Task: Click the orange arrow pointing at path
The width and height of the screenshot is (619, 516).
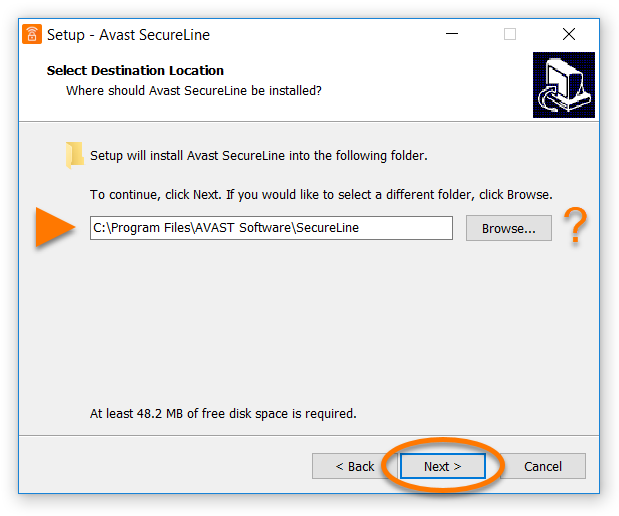Action: (x=55, y=227)
